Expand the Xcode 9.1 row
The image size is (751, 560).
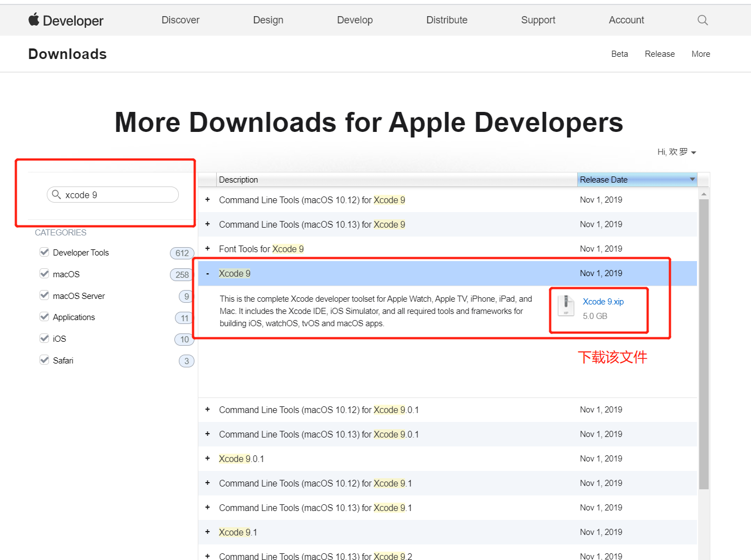(207, 532)
